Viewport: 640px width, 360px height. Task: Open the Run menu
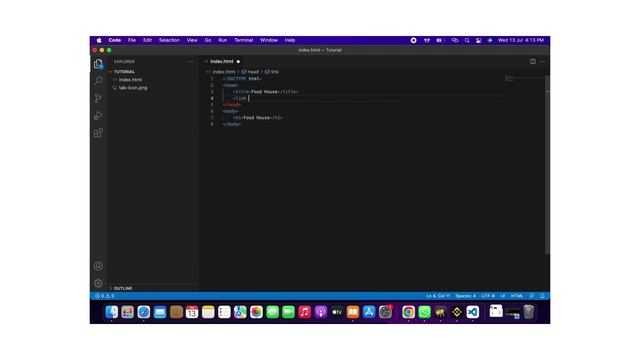222,40
